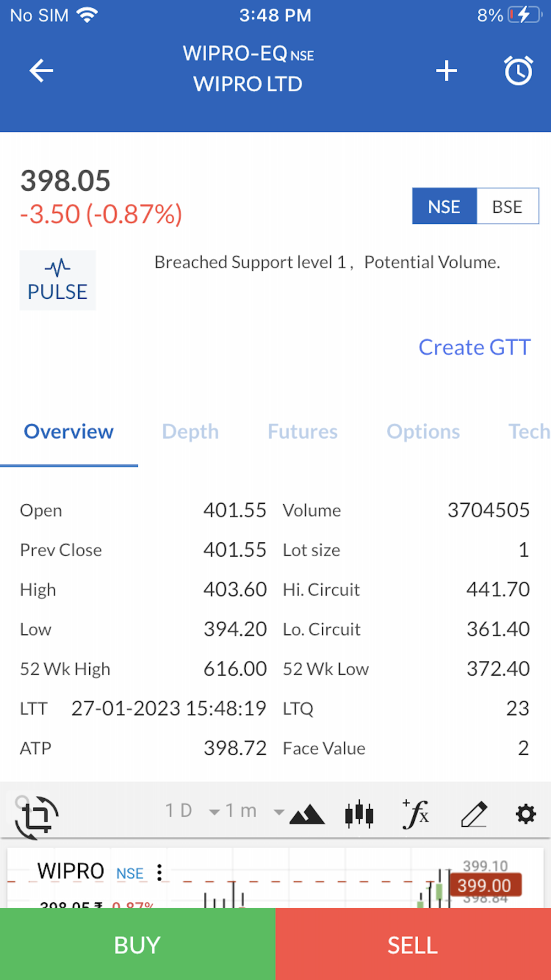Switch to mountain area chart type
Screen dimensions: 551x980
tap(307, 814)
